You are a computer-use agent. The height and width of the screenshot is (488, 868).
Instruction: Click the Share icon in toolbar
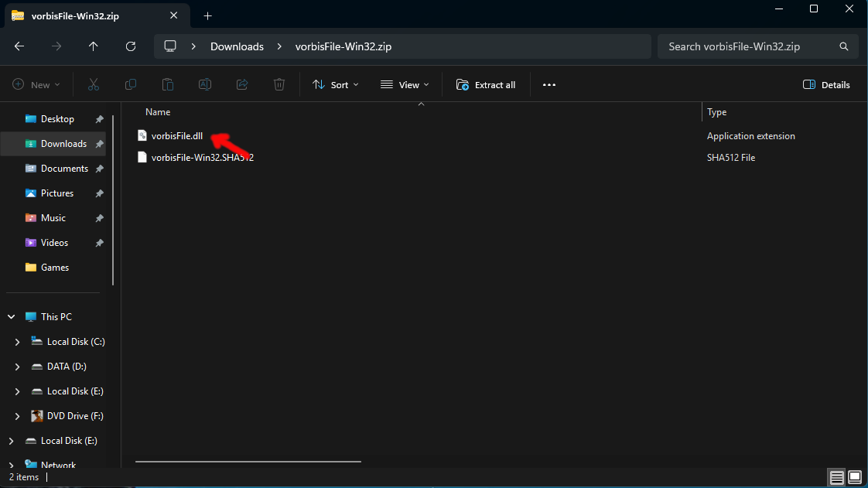[242, 84]
